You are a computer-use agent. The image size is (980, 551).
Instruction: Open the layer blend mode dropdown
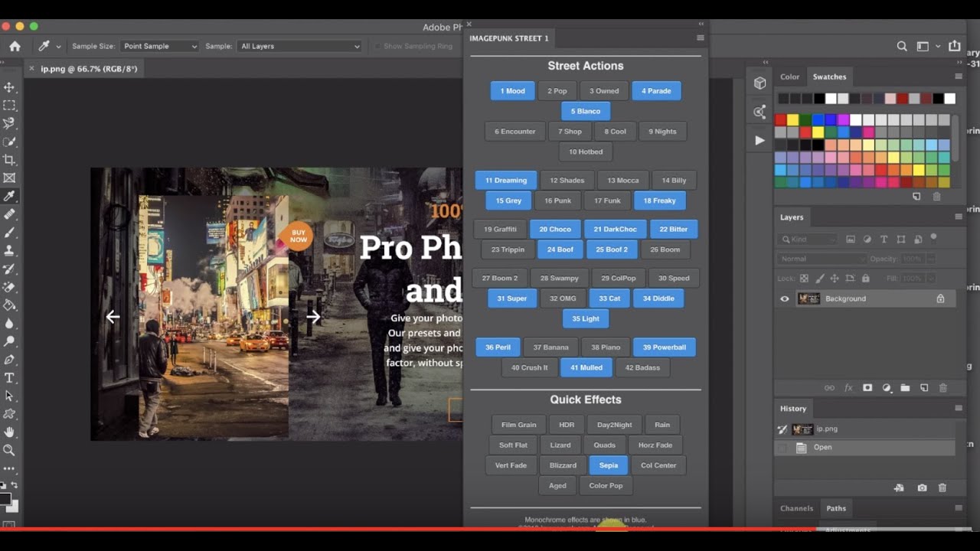(822, 259)
